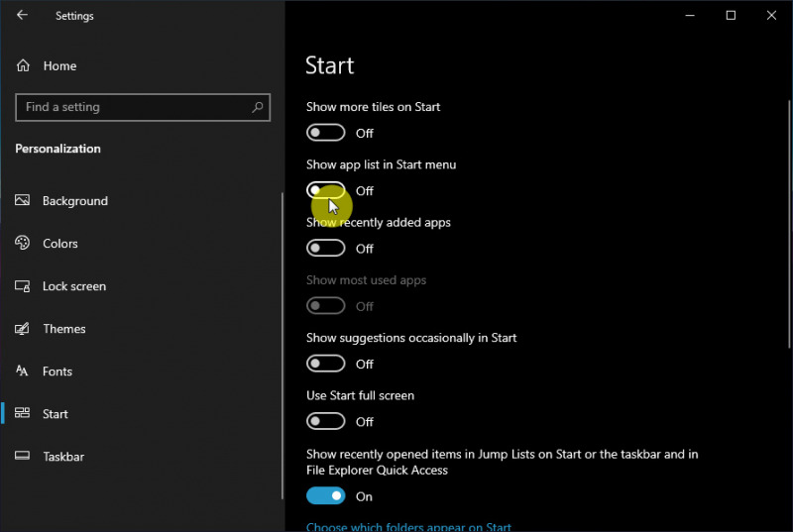
Task: Toggle Show suggestions occasionally in Start
Action: (x=326, y=364)
